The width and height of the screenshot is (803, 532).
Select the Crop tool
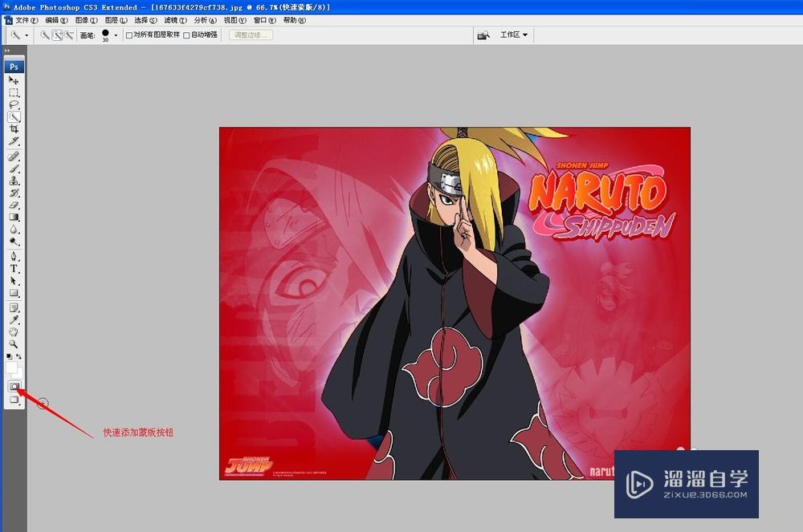14,129
